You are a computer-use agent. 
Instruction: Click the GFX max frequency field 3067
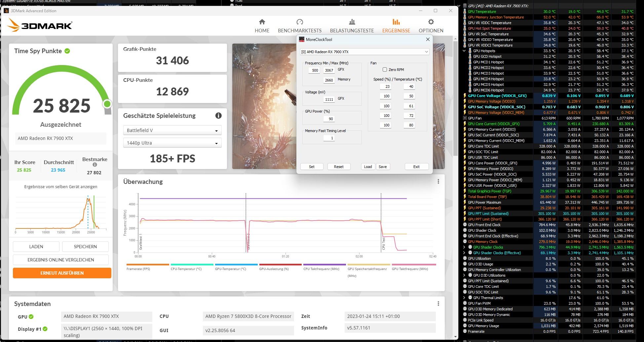tap(329, 70)
